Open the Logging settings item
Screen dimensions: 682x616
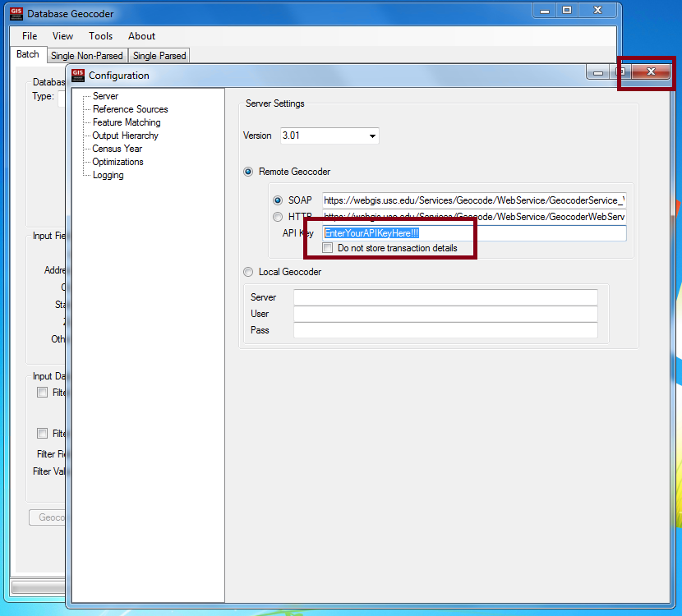point(108,175)
